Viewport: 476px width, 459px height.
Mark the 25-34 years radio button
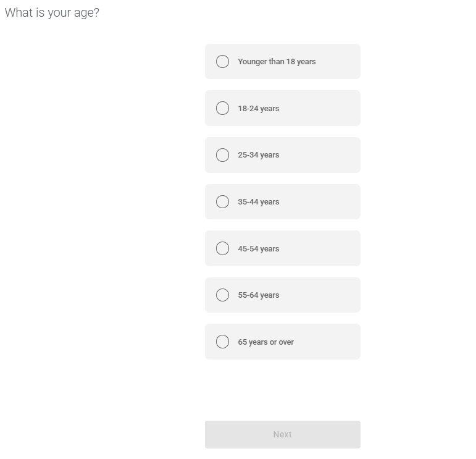pos(223,155)
